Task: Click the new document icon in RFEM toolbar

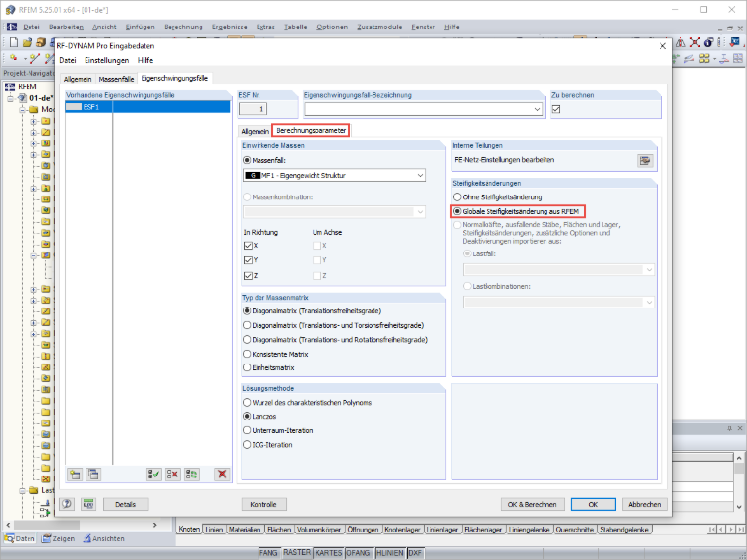Action: tap(14, 43)
